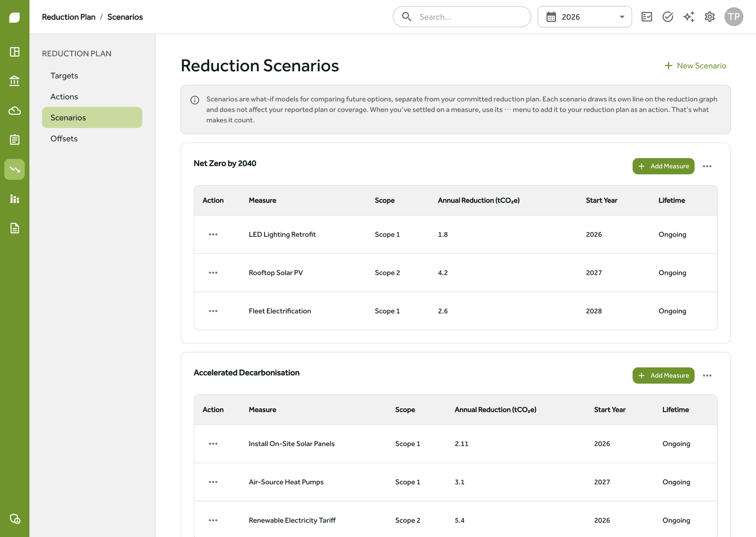Open the settings gear icon
This screenshot has width=756, height=537.
710,17
